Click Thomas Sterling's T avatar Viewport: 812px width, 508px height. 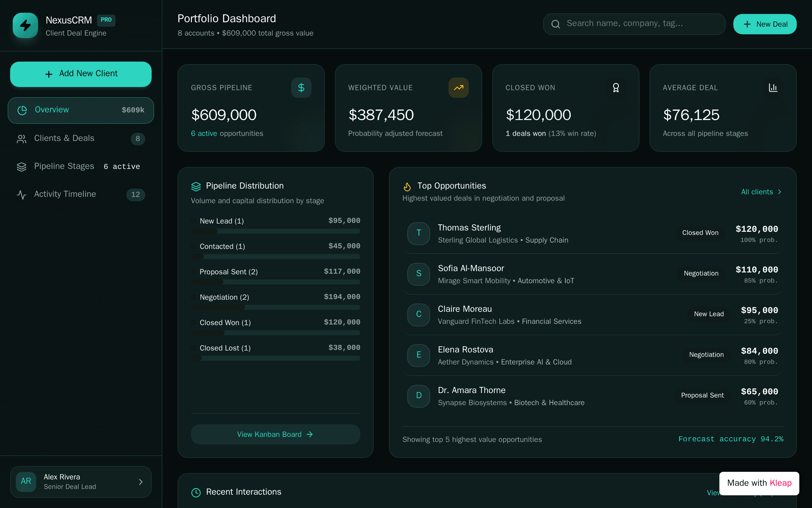point(419,233)
